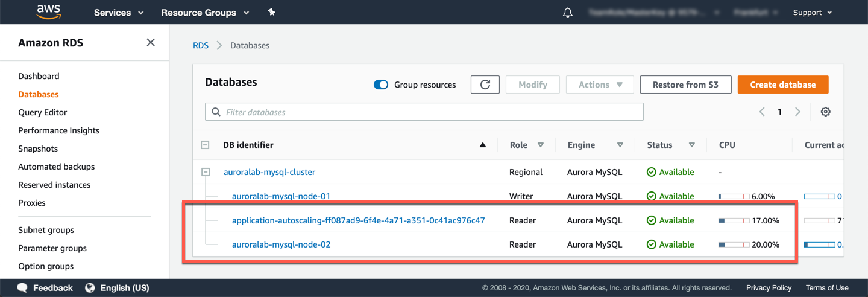Click the magnifier icon in filter box
This screenshot has height=297, width=868.
coord(216,112)
